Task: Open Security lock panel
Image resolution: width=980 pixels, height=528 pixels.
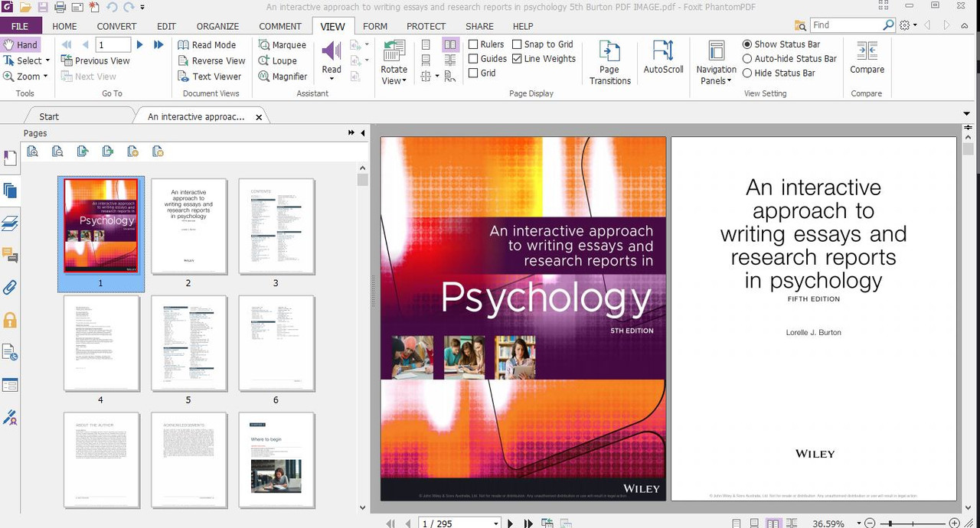Action: coord(10,320)
